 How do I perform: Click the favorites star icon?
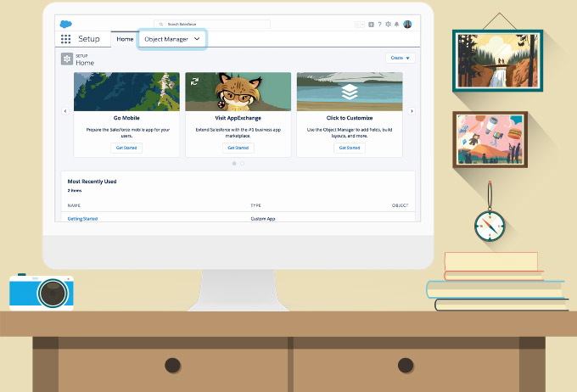(356, 25)
